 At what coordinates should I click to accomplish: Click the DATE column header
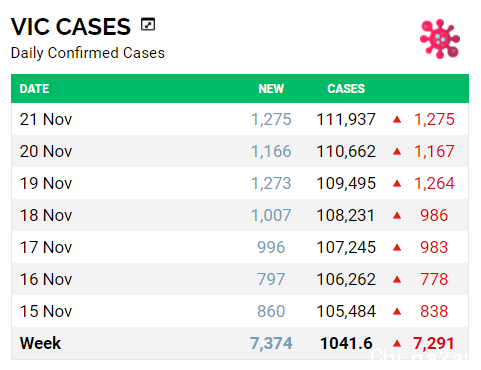34,89
